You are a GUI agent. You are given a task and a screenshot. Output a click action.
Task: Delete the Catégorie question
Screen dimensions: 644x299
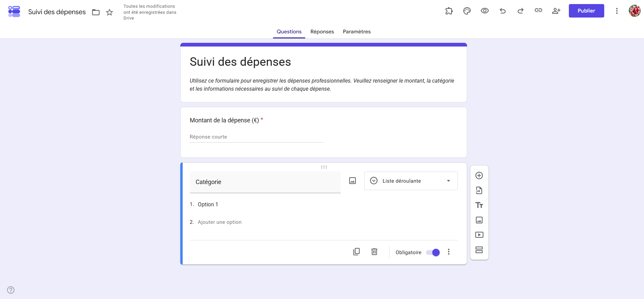click(374, 252)
